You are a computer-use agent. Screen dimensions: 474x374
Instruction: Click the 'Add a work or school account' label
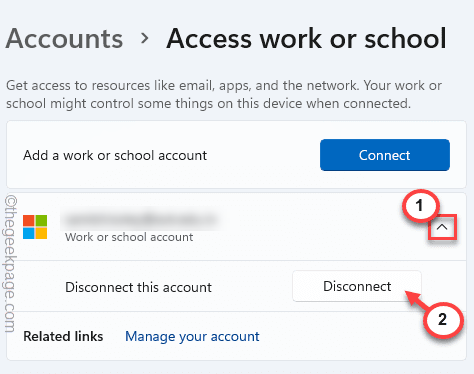tap(115, 156)
